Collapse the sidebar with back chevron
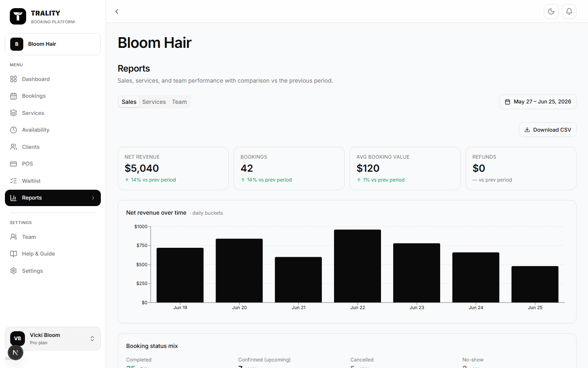Screen dimensions: 588x368 point(117,11)
